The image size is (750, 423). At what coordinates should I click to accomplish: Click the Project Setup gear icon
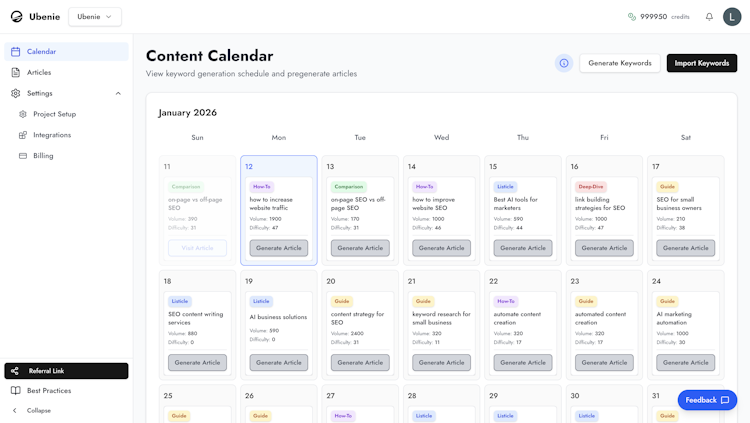pyautogui.click(x=23, y=114)
